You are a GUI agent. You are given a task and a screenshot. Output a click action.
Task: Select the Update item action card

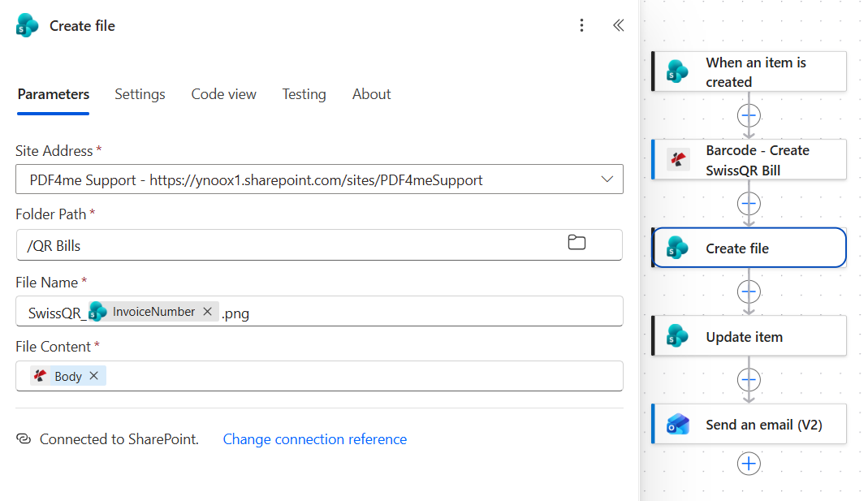pyautogui.click(x=749, y=335)
